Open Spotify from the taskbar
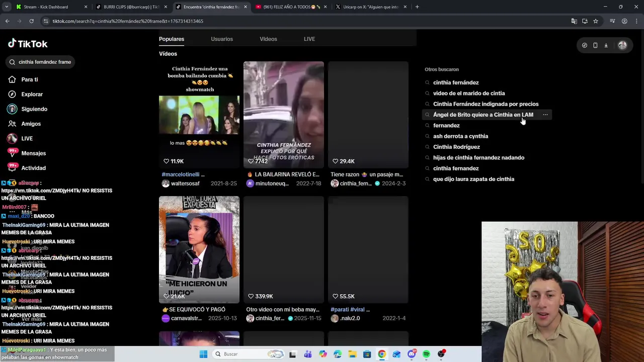The width and height of the screenshot is (644, 362). (426, 354)
